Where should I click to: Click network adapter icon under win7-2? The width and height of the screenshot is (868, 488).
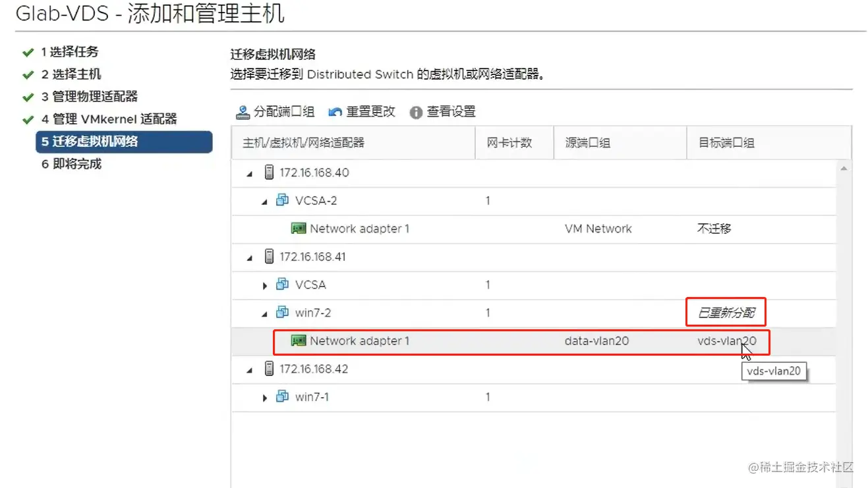299,340
